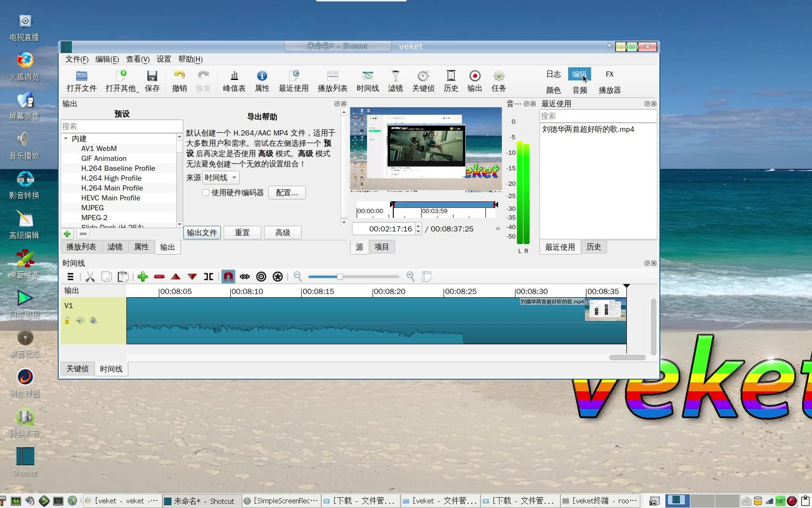Click the 属性 (Properties) toolbar icon
812x508 pixels.
point(262,81)
